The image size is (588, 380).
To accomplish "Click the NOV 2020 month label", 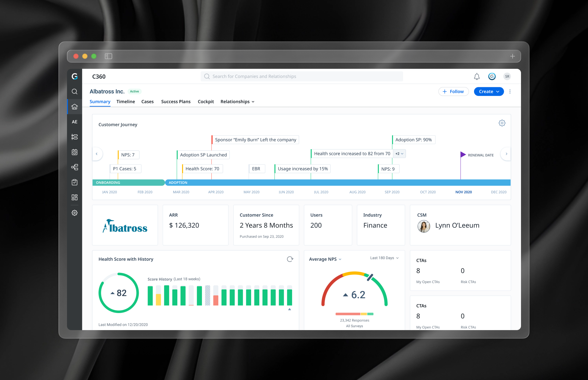I will (463, 192).
